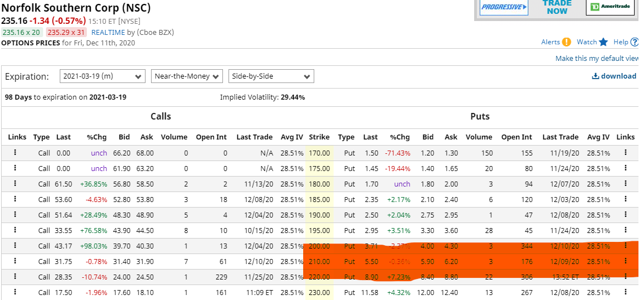Click the Alerts warning icon
Screen dimensions: 644x300
coord(567,42)
